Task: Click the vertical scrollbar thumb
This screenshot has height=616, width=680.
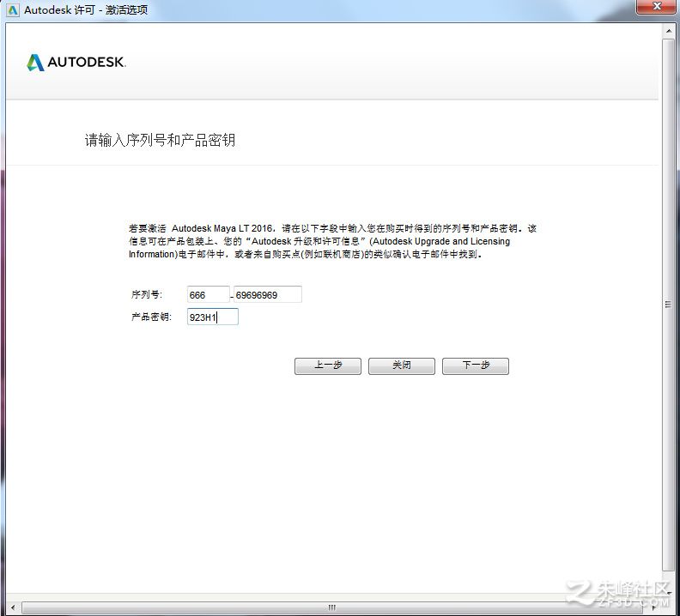Action: pyautogui.click(x=668, y=305)
